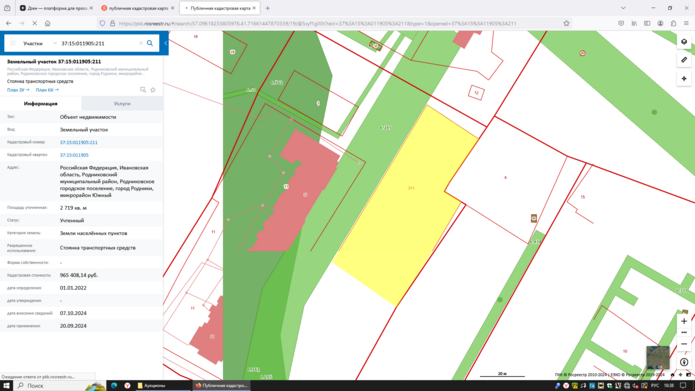Switch to the satellite basemap thumbnail

[658, 357]
